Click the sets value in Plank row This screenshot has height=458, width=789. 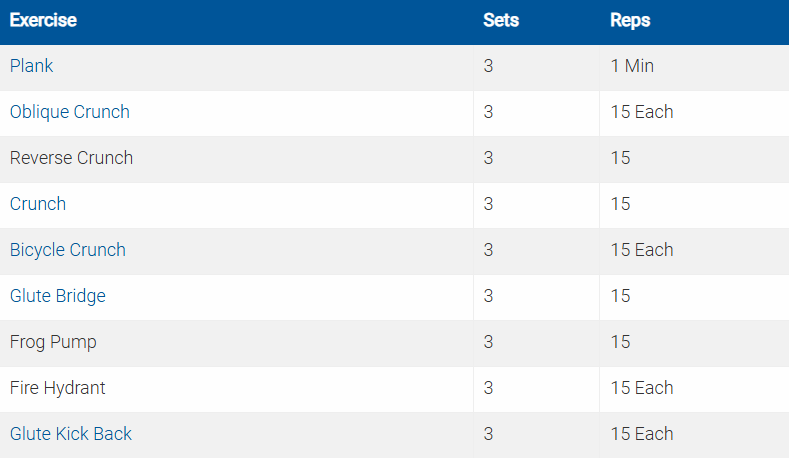(x=488, y=66)
